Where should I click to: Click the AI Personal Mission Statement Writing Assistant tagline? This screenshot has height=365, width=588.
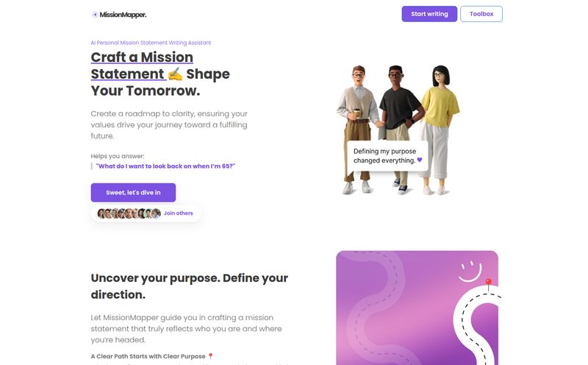point(151,43)
